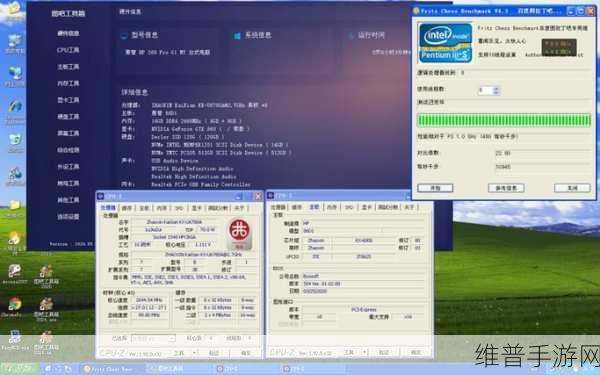Click 确定 button in right CPU-Z window
This screenshot has height=375, width=600.
point(416,352)
